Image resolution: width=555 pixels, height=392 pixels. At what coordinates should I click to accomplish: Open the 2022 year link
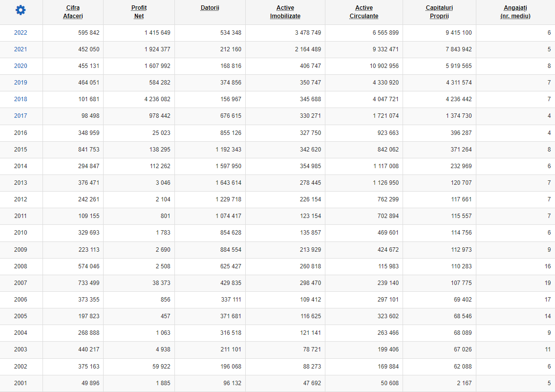click(x=21, y=33)
